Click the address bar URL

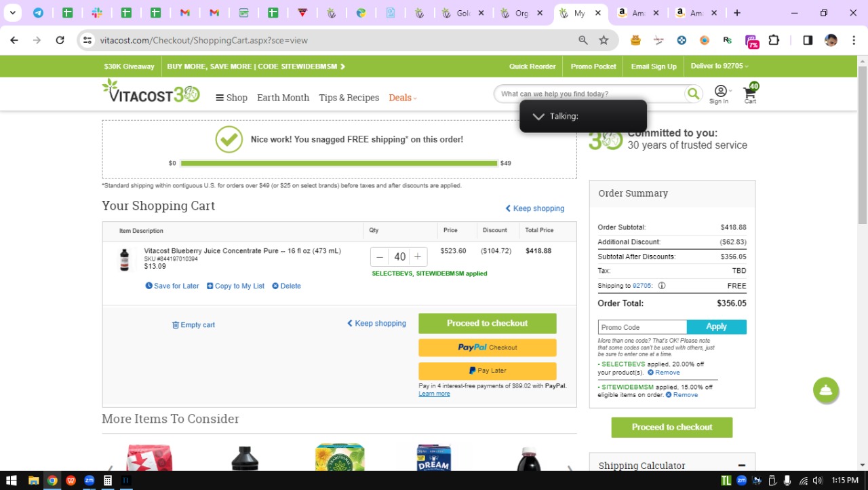(x=204, y=40)
